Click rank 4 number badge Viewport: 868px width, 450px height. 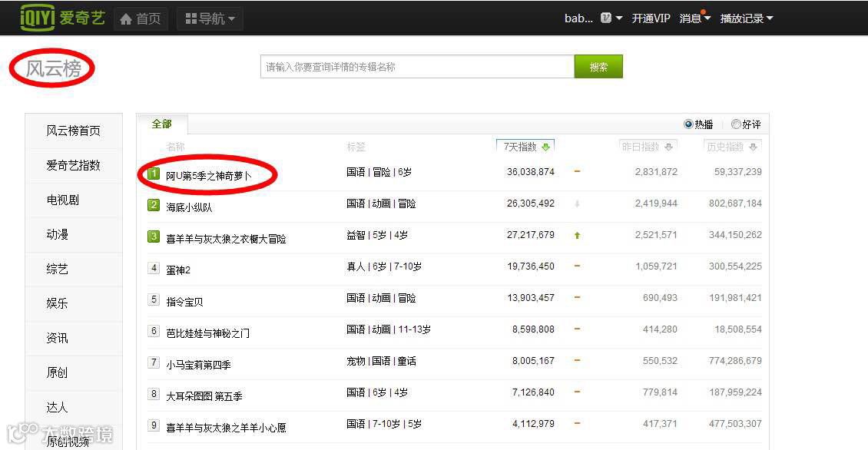click(154, 269)
